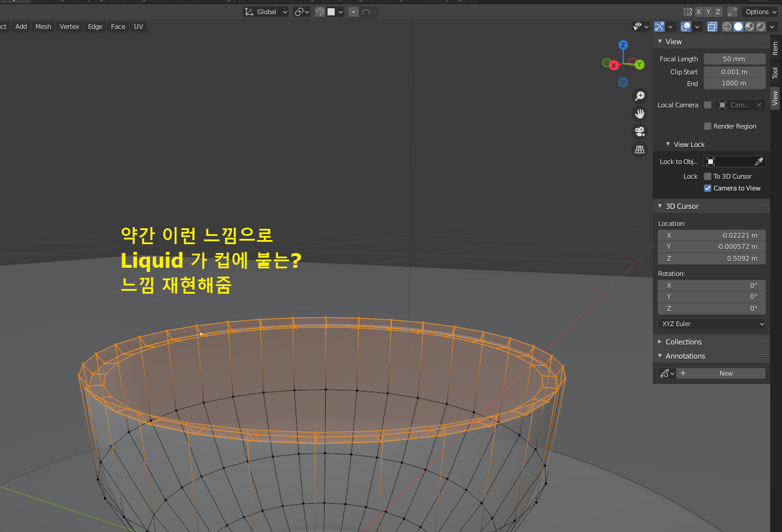The height and width of the screenshot is (532, 782).
Task: Open Global transform orientation dropdown
Action: click(x=266, y=12)
